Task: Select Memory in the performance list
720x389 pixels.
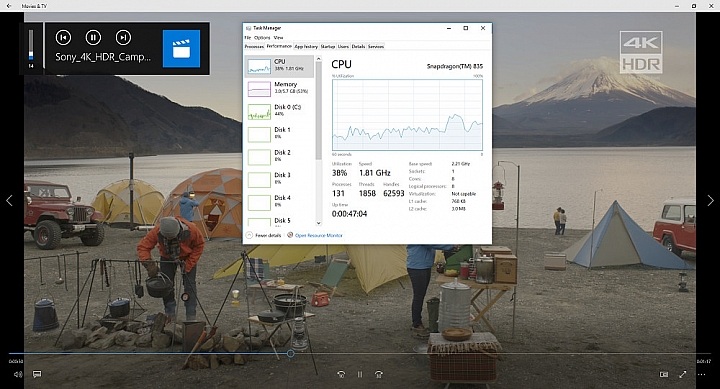Action: point(279,89)
